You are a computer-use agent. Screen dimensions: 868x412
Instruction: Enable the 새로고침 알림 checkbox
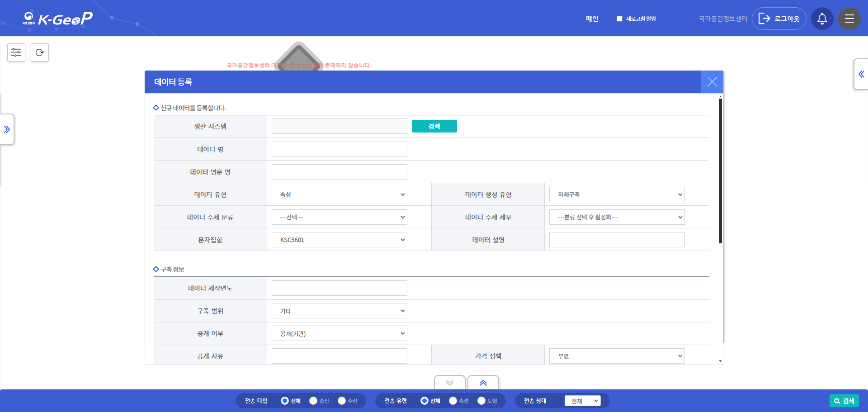tap(619, 19)
